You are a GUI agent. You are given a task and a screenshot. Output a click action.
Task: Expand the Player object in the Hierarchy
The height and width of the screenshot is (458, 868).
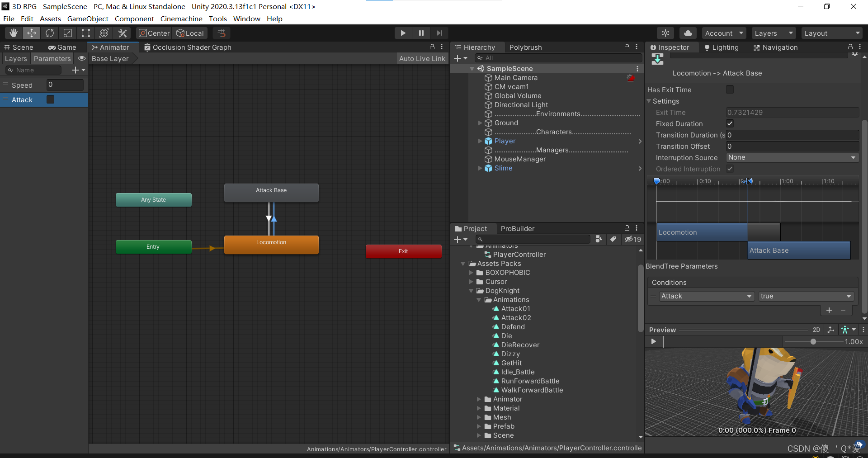[480, 141]
